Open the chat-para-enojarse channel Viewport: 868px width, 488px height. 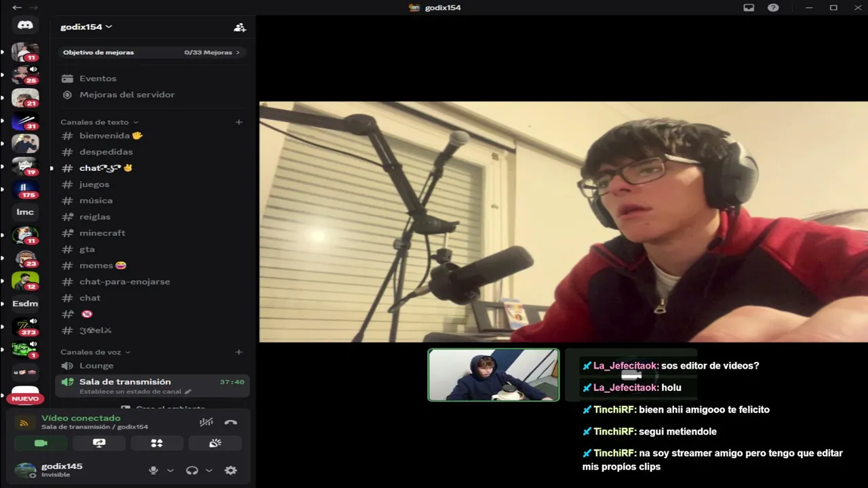tap(152, 282)
